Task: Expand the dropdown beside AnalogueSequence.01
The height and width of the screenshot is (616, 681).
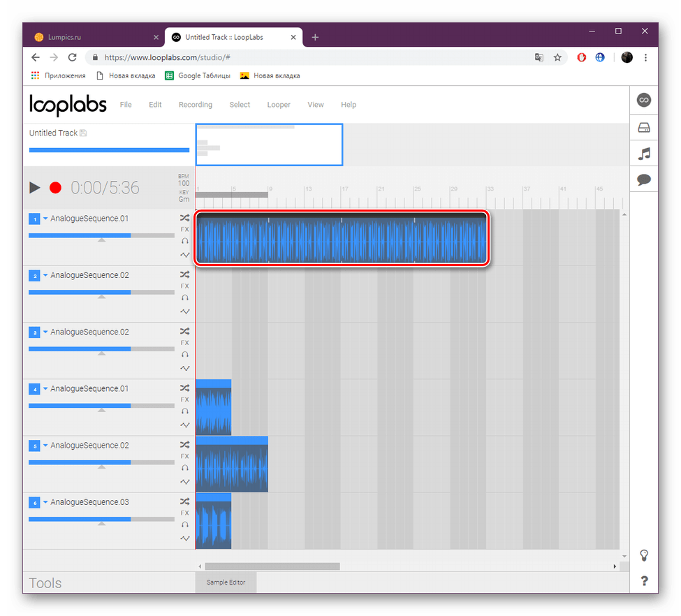Action: coord(45,219)
